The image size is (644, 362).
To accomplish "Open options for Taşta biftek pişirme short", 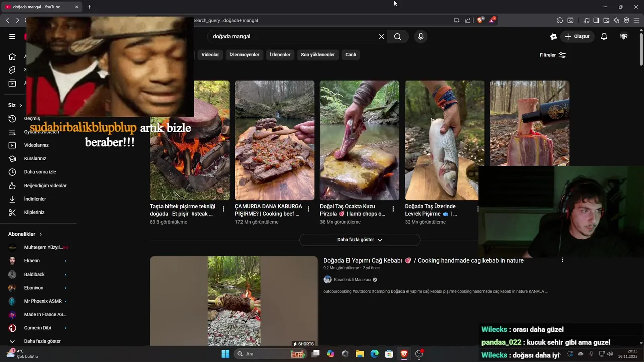I will (223, 209).
